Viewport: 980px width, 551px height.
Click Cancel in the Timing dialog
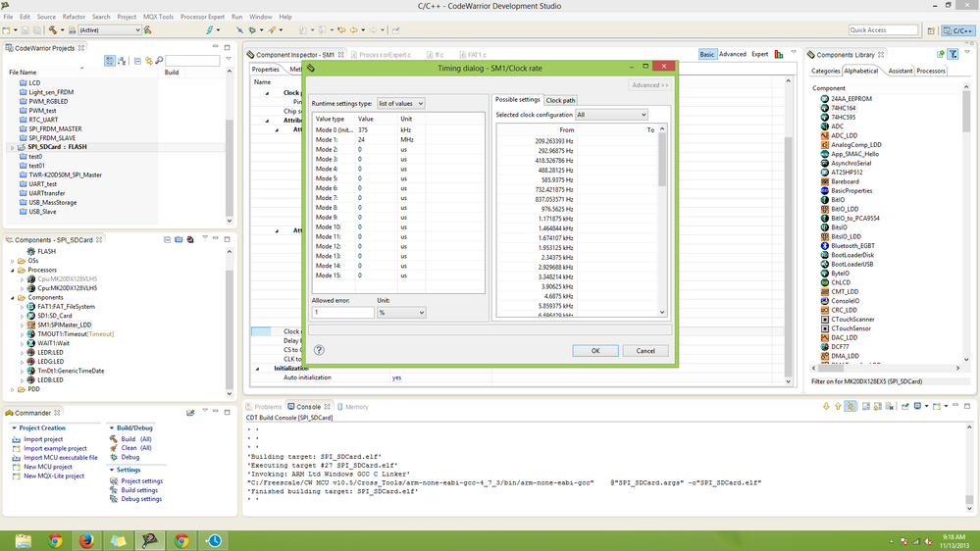point(645,350)
